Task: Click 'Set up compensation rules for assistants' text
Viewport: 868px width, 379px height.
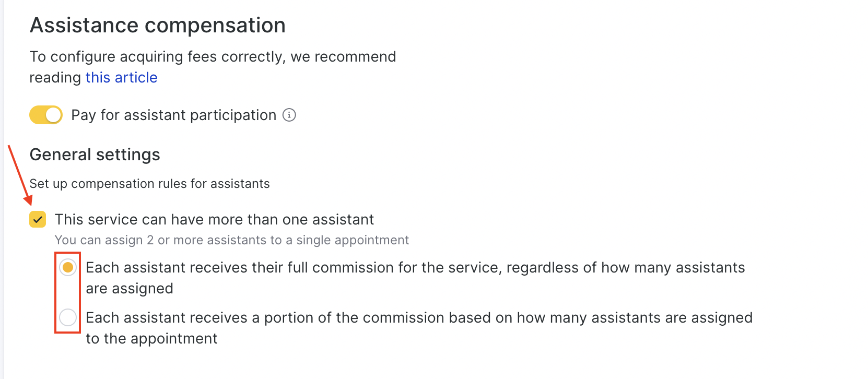Action: click(x=149, y=184)
